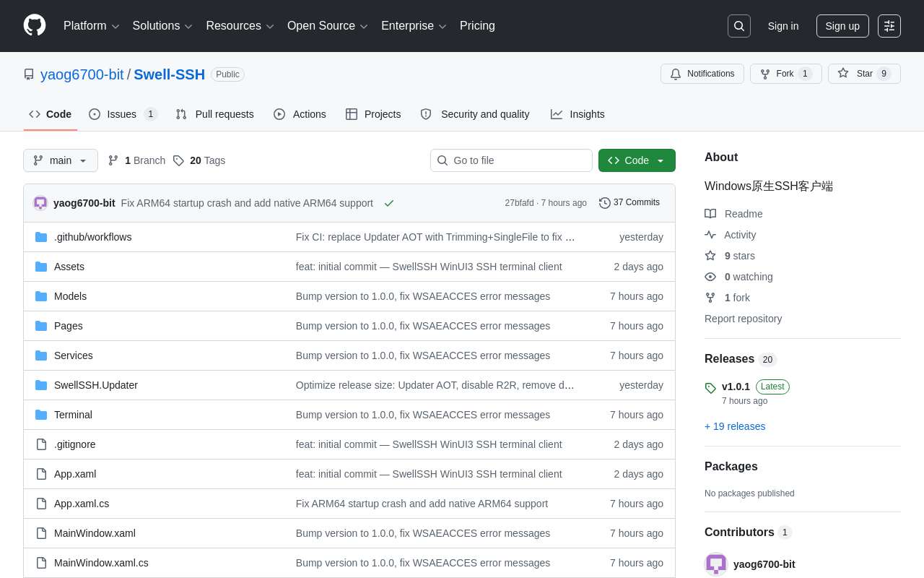Focus the Go to file search field
924x578 pixels.
pos(511,160)
